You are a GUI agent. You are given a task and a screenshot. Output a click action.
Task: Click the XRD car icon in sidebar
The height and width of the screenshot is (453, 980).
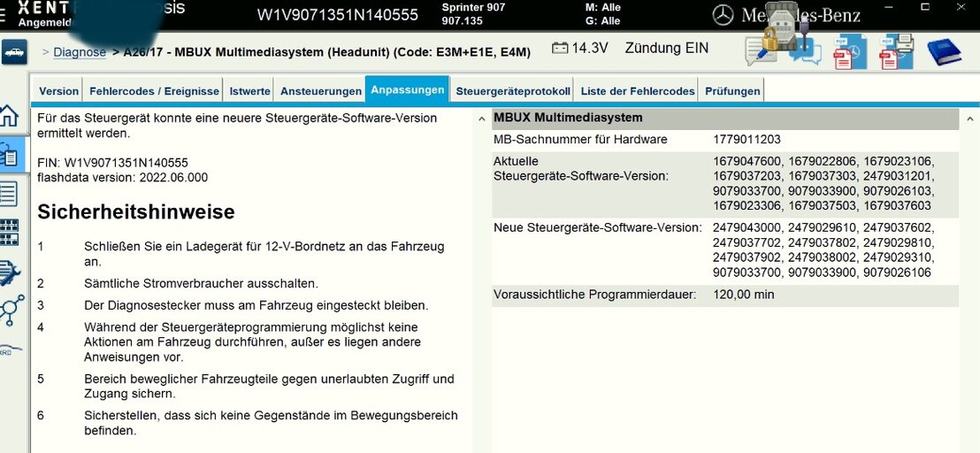pyautogui.click(x=11, y=349)
